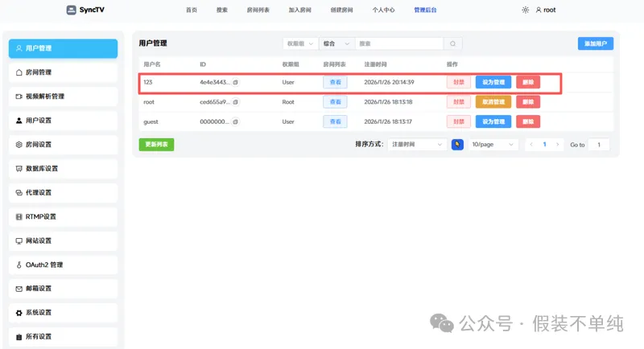This screenshot has height=349, width=644.
Task: Expand the 综合 search type dropdown
Action: tap(336, 43)
